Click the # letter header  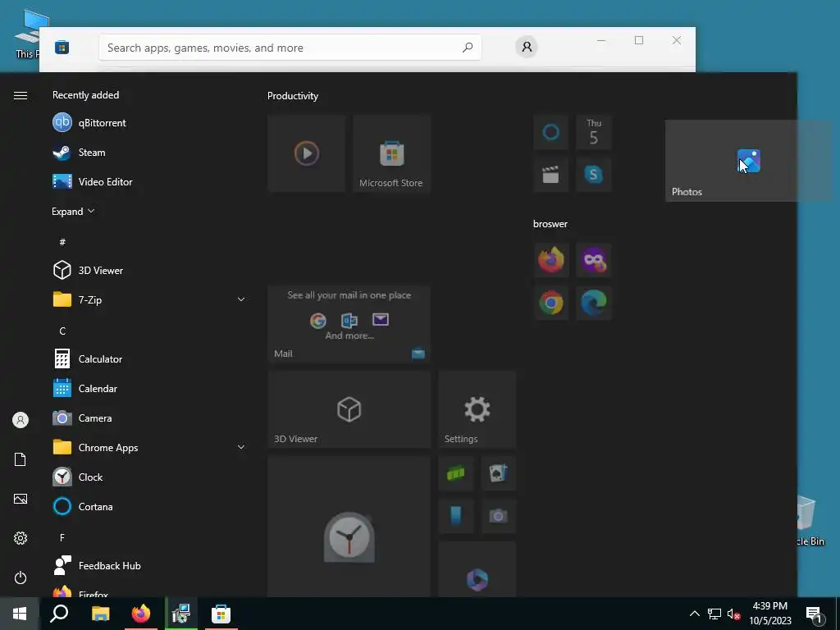pos(62,242)
